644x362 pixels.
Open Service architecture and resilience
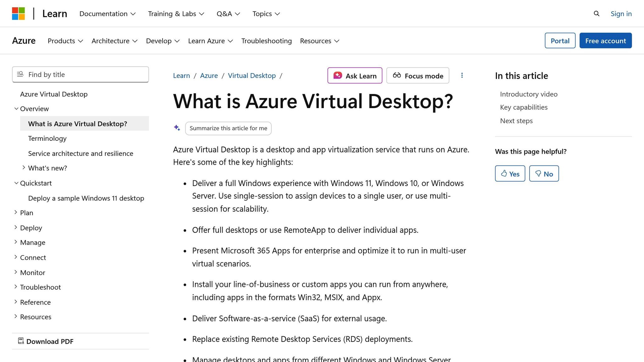80,153
